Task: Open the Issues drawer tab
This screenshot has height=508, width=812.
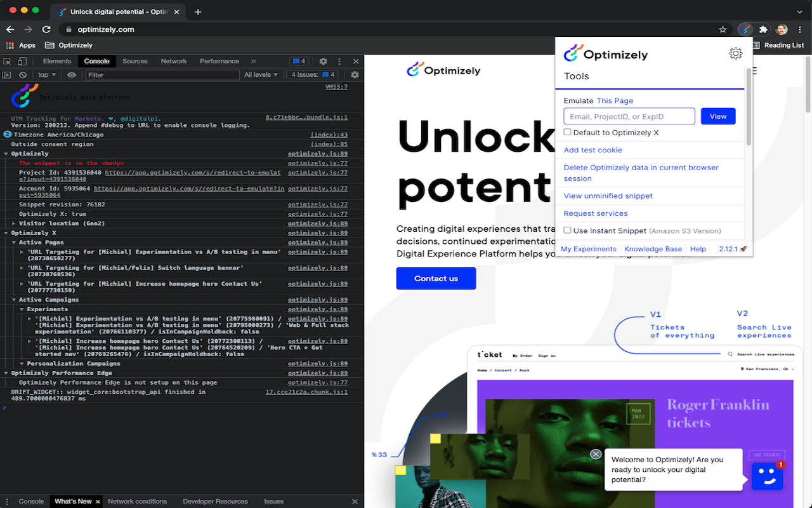Action: [x=274, y=502]
